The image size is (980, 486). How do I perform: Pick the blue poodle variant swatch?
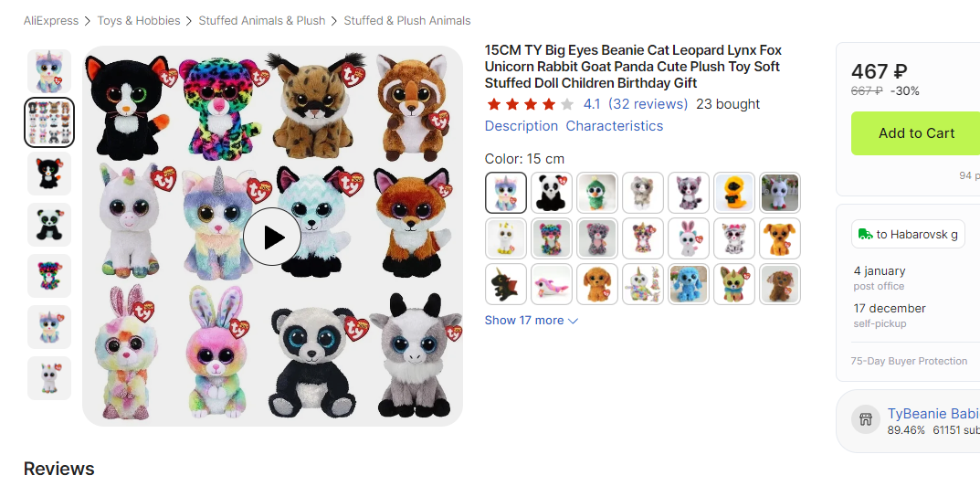click(x=689, y=284)
